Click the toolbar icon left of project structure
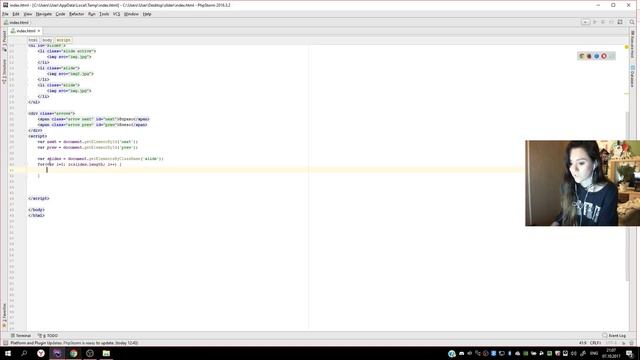This screenshot has width=640, height=360. click(611, 22)
